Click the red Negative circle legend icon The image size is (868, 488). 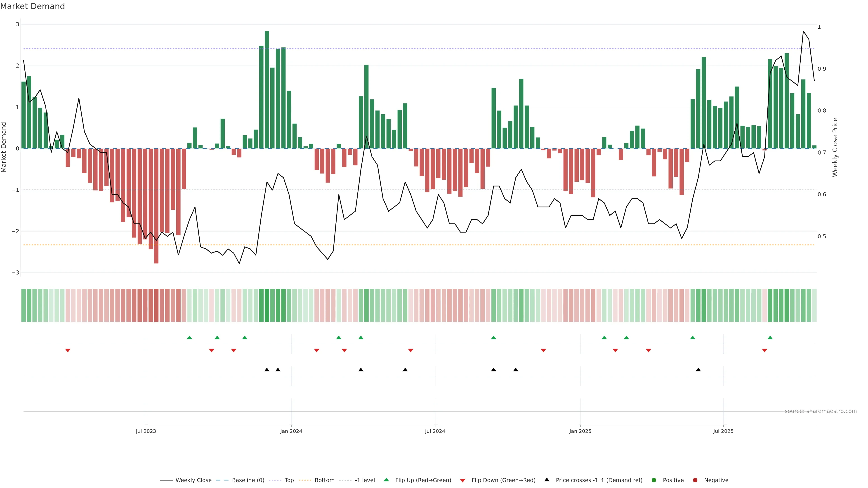tap(695, 480)
